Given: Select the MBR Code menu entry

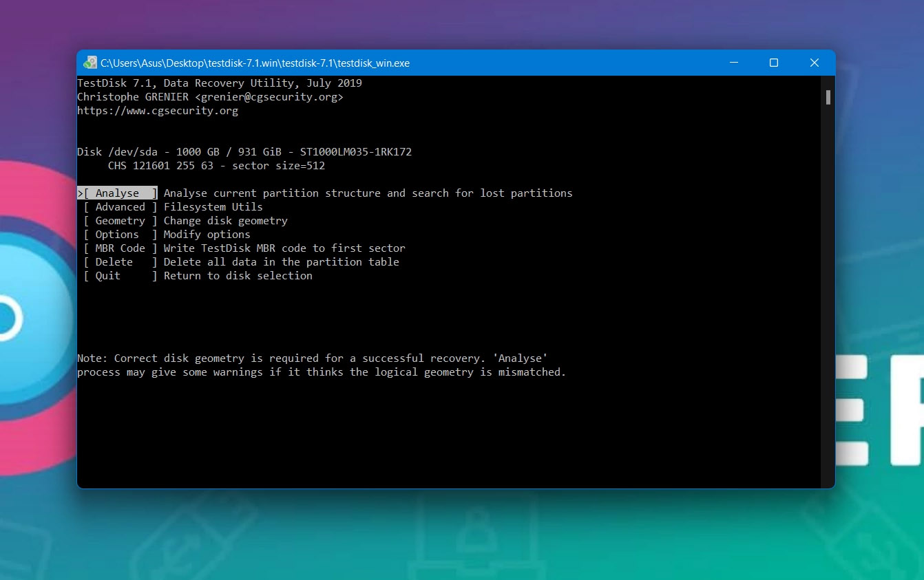Looking at the screenshot, I should pos(120,248).
